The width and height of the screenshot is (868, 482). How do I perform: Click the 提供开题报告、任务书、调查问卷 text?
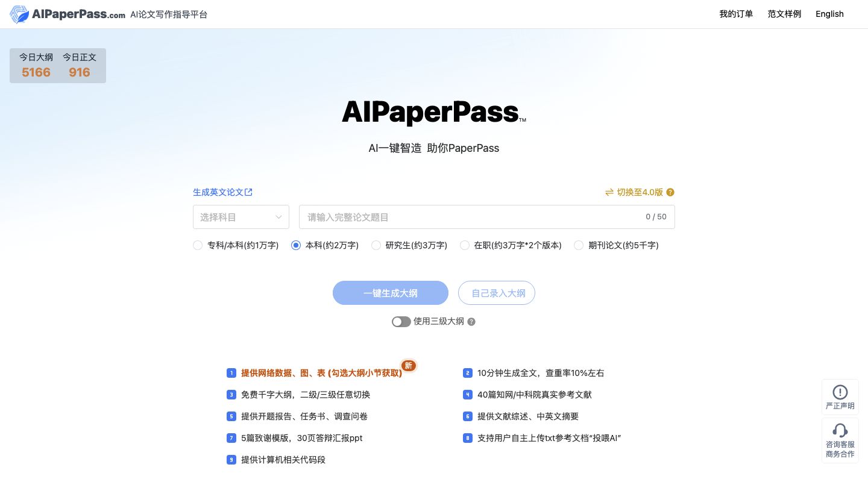point(304,416)
